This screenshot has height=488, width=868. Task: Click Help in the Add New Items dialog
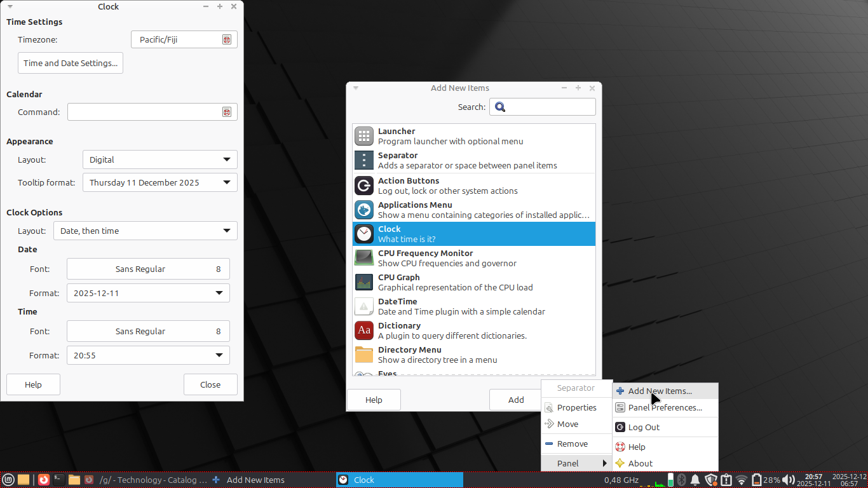pos(374,400)
